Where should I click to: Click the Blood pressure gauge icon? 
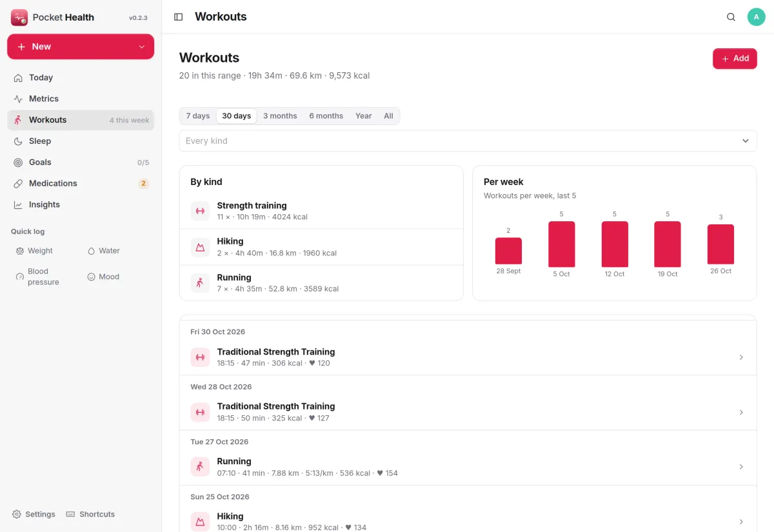19,277
